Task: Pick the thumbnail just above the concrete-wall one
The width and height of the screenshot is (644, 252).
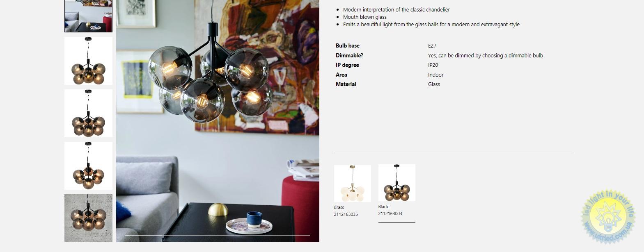Action: (88, 166)
